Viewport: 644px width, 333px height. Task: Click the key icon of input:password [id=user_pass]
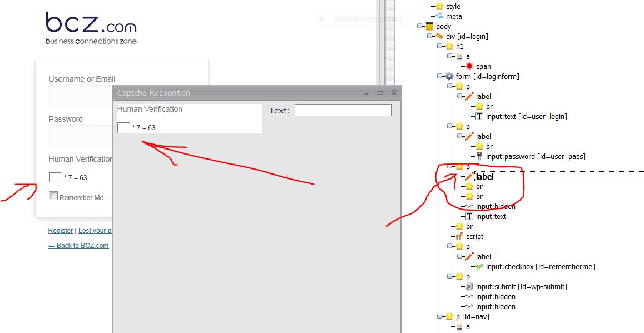[479, 156]
